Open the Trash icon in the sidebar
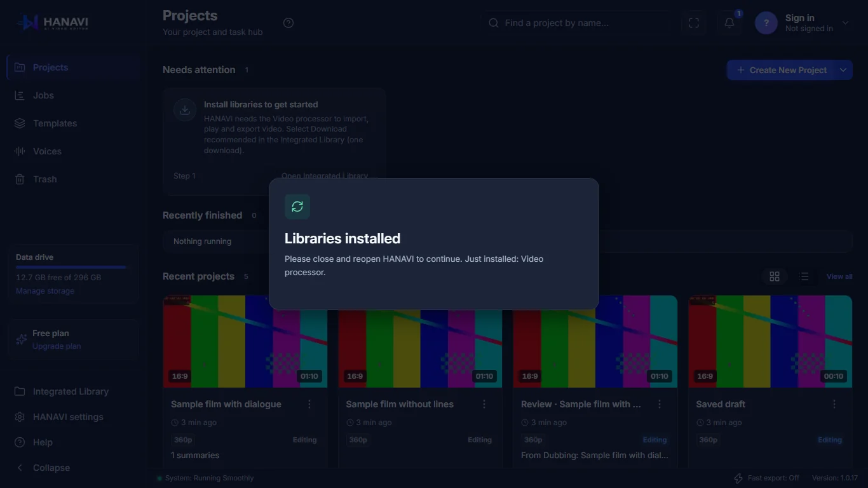868x488 pixels. coord(20,179)
